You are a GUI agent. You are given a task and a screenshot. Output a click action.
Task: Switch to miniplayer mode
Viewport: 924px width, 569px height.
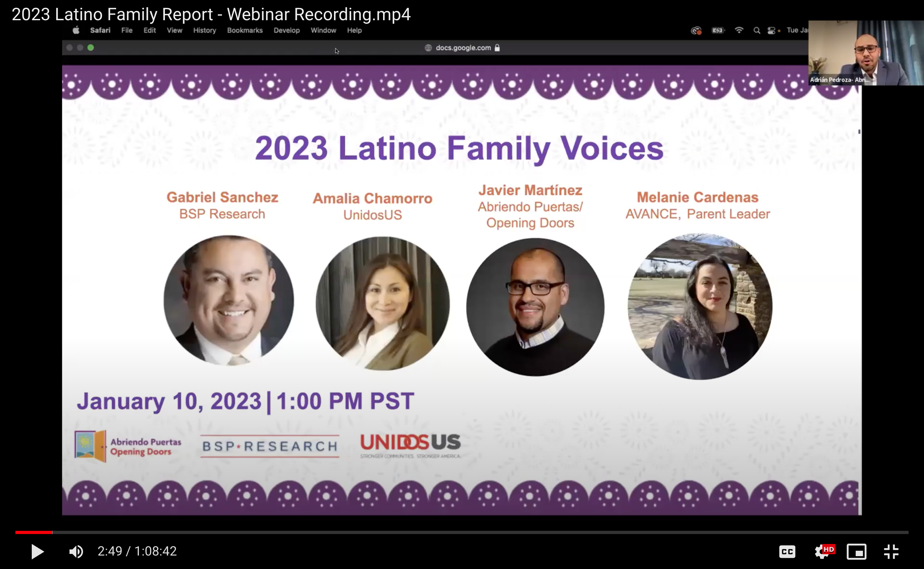pyautogui.click(x=857, y=552)
